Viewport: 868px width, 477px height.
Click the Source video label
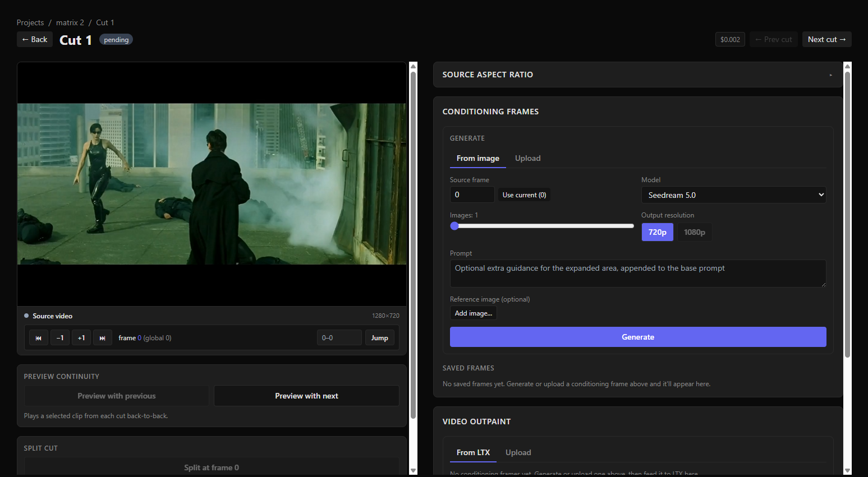coord(52,316)
